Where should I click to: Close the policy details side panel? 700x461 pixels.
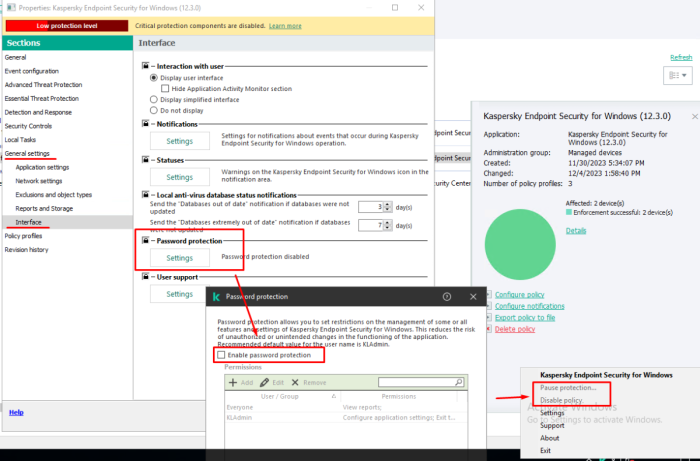click(x=695, y=116)
